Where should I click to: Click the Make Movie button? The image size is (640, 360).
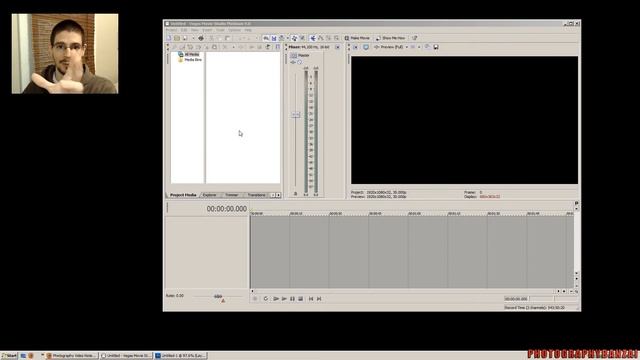tap(357, 38)
